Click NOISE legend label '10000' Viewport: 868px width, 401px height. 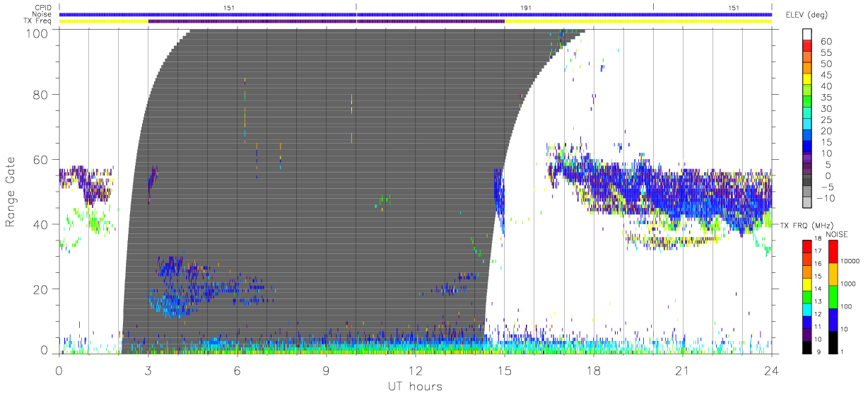click(x=850, y=261)
